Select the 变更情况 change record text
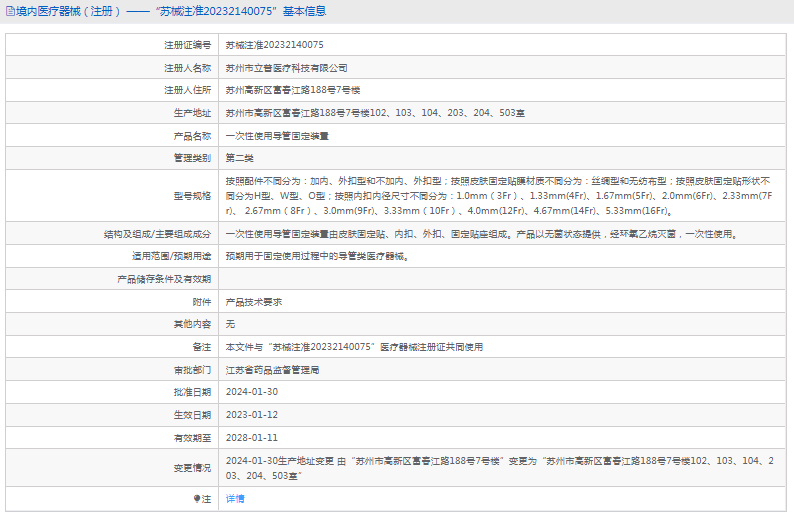 (x=500, y=468)
